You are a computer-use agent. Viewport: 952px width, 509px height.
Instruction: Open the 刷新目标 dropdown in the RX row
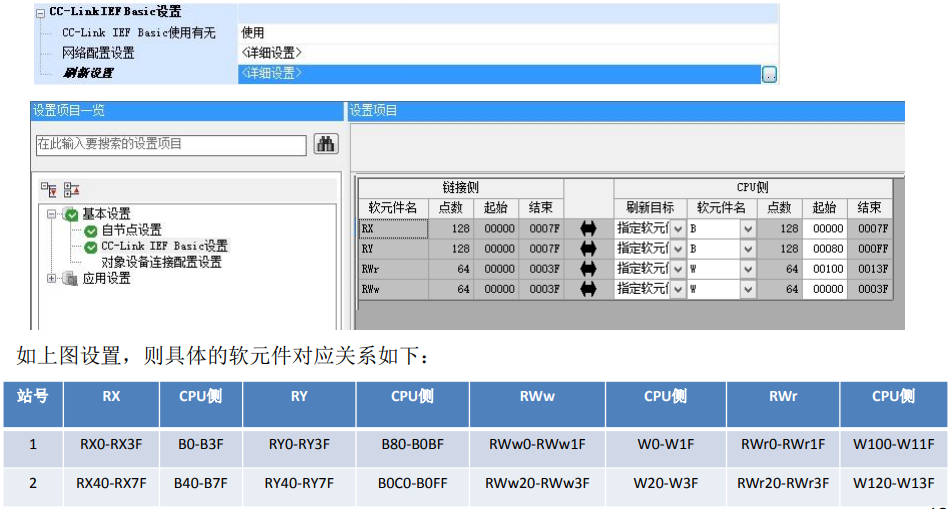(678, 229)
